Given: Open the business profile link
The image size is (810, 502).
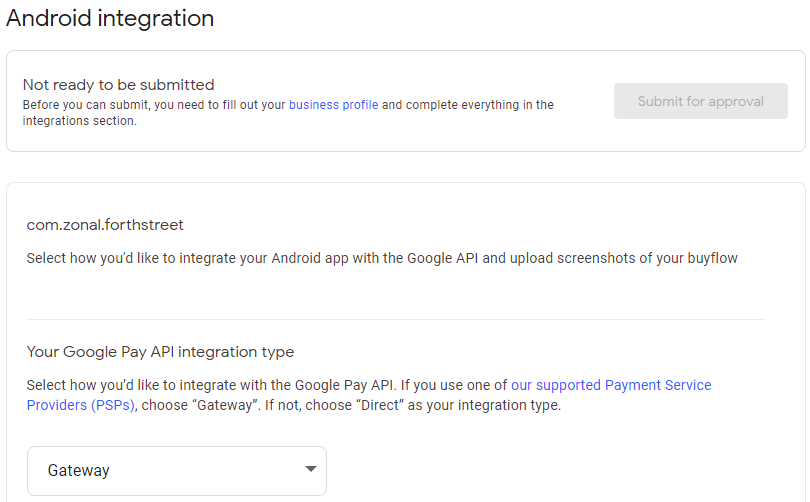Looking at the screenshot, I should pyautogui.click(x=333, y=105).
